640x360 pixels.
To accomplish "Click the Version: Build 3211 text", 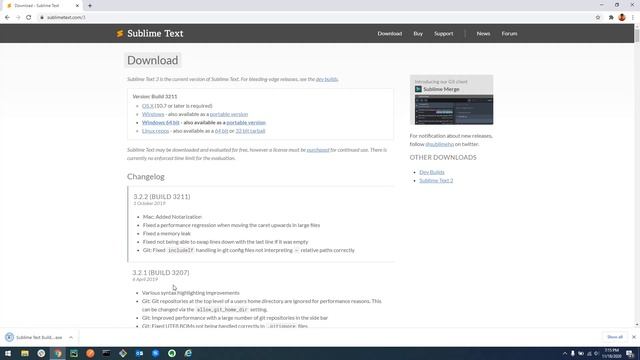I will [x=155, y=97].
